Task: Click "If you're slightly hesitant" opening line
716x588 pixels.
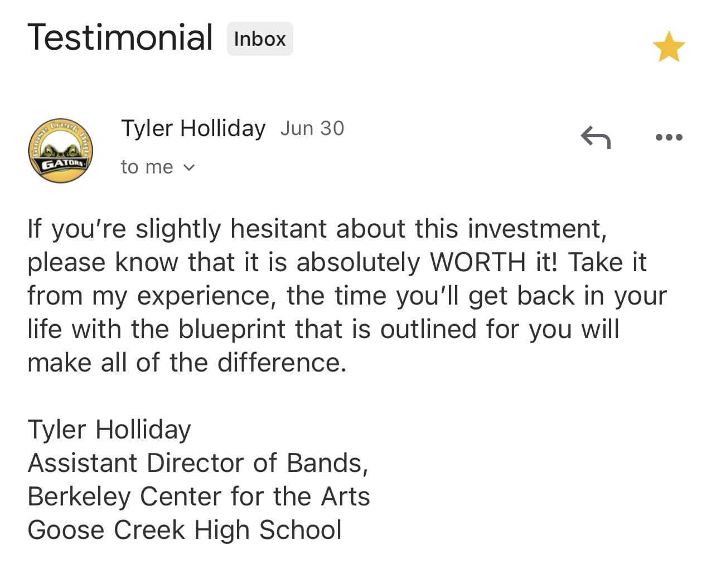Action: pos(125,229)
